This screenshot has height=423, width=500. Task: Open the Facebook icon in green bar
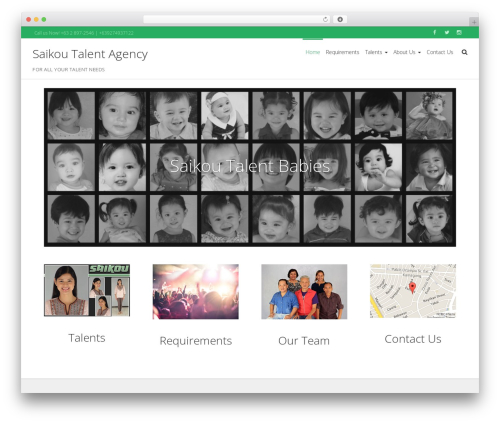coord(434,32)
